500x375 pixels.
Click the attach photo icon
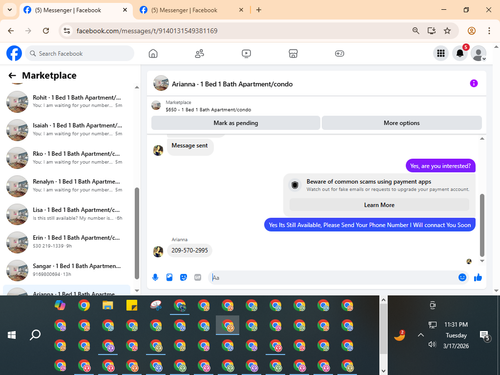coord(169,277)
